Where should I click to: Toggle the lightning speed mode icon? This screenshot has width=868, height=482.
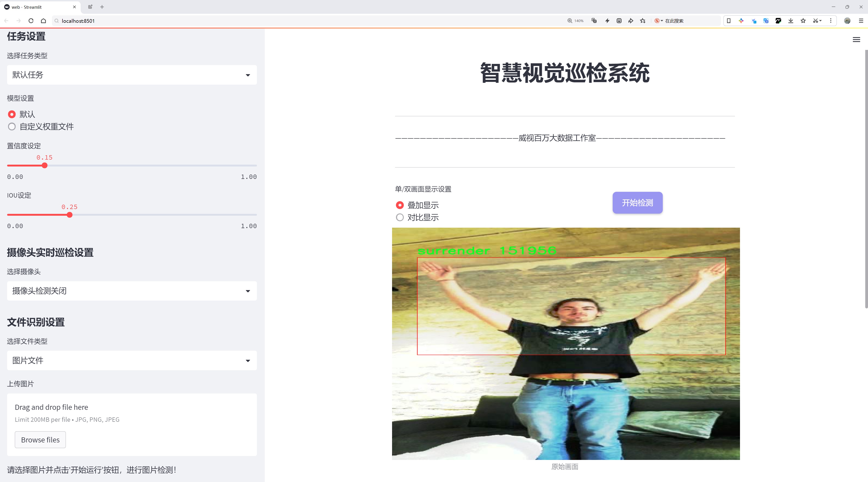(x=607, y=21)
